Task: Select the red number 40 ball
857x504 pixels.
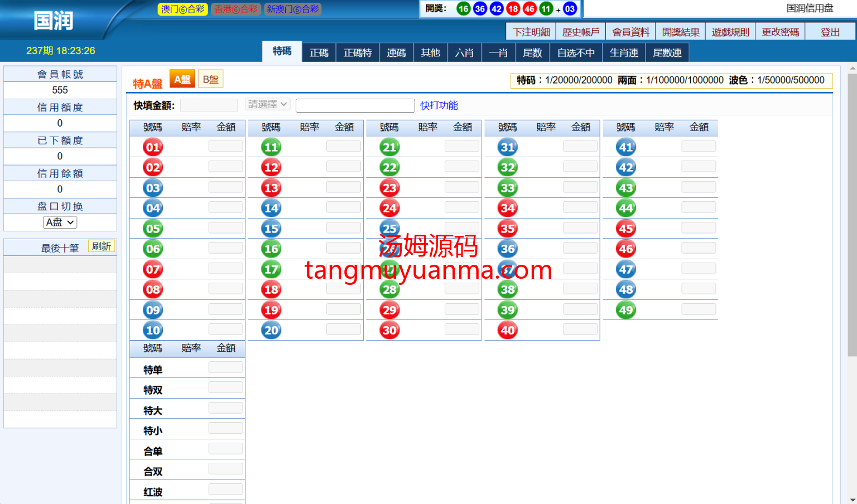Action: (508, 330)
